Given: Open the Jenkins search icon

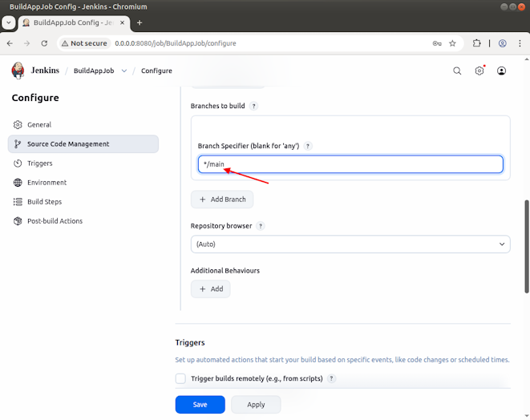Looking at the screenshot, I should (457, 71).
